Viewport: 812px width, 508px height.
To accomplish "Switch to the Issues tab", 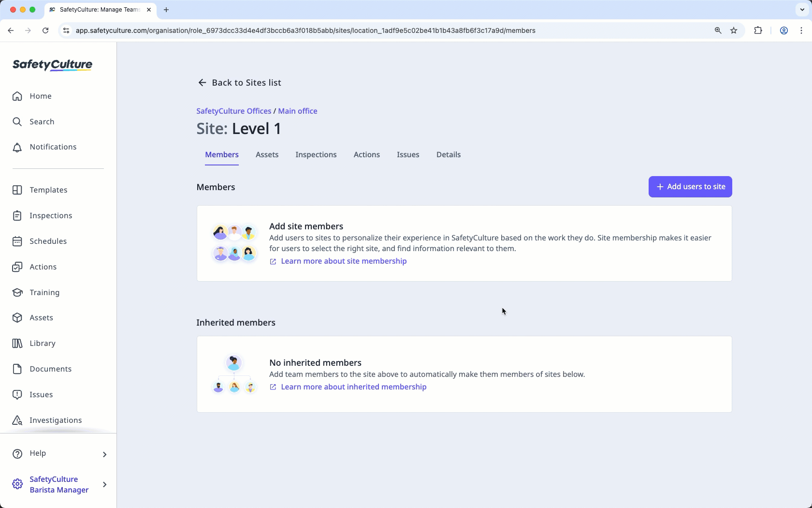I will [408, 155].
